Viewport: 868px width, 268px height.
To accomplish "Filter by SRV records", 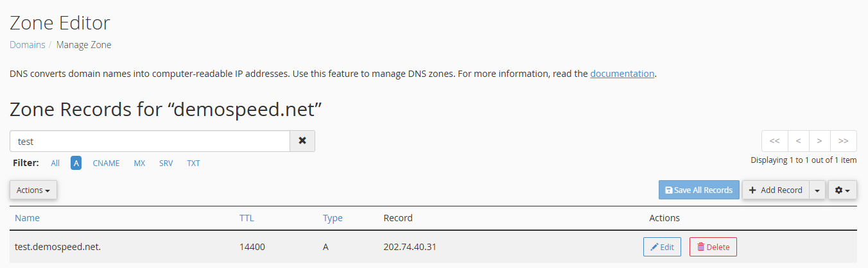I will tap(166, 163).
